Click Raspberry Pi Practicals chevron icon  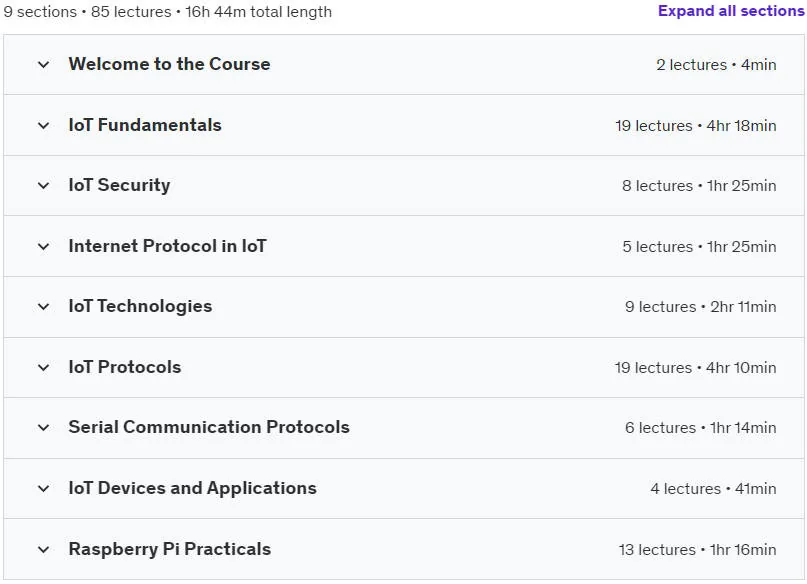44,550
